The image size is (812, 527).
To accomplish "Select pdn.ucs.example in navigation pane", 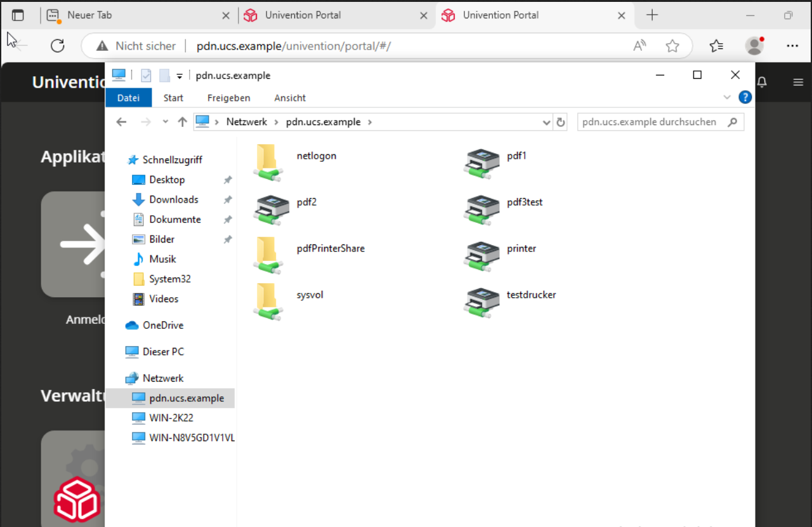I will [170, 398].
